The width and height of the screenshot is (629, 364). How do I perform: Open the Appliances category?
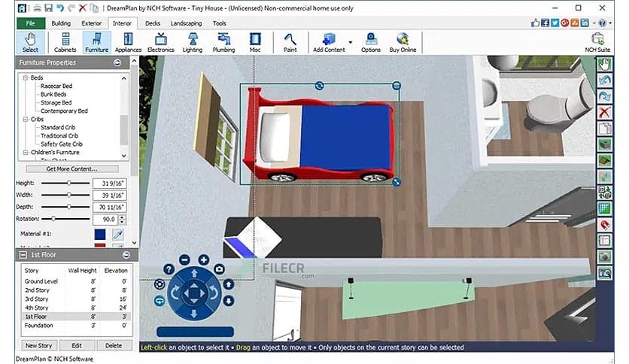(x=127, y=42)
